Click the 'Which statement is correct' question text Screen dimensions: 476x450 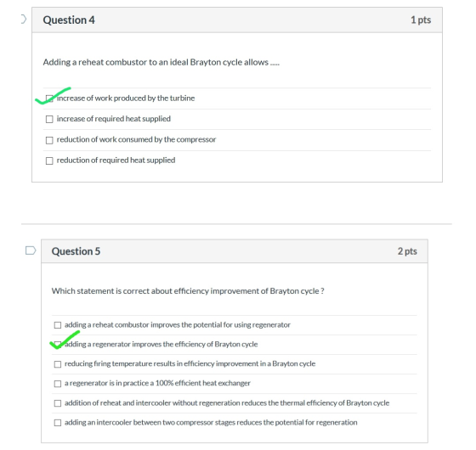click(188, 291)
